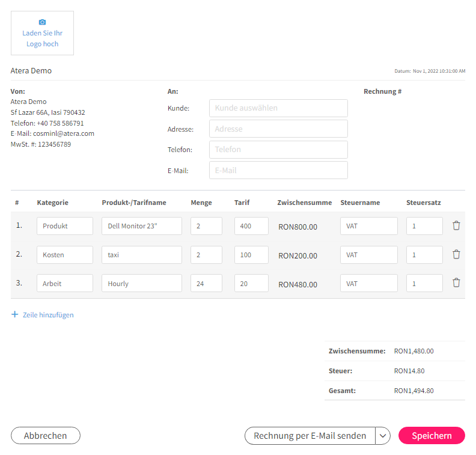Screen dimensions: 476x455
Task: Click Kategorie field showing Produkt
Action: pyautogui.click(x=65, y=226)
